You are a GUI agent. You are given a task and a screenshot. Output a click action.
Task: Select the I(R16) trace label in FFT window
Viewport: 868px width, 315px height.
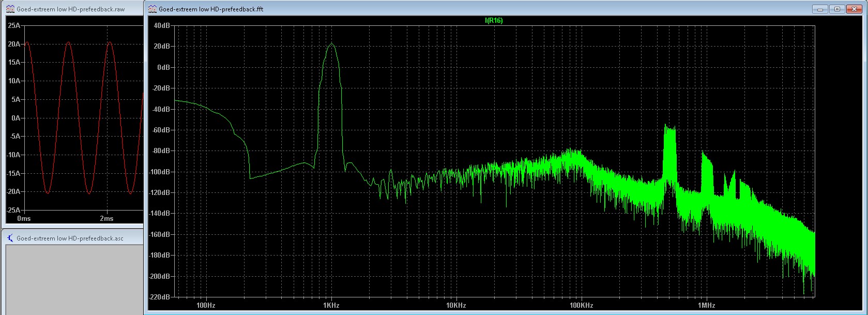coord(494,21)
